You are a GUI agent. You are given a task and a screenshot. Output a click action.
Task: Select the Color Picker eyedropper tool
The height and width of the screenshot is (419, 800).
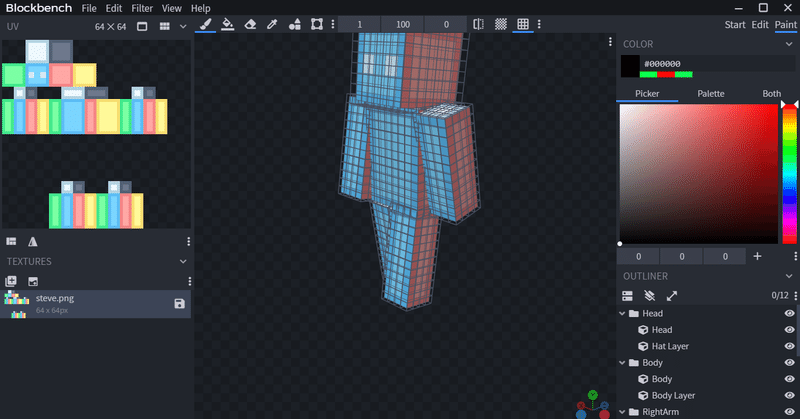pyautogui.click(x=272, y=24)
